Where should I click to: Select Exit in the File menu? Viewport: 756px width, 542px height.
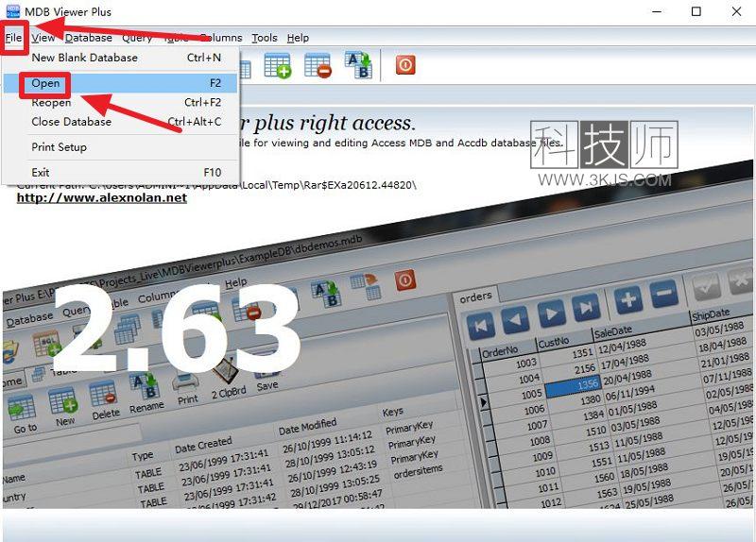121,173
